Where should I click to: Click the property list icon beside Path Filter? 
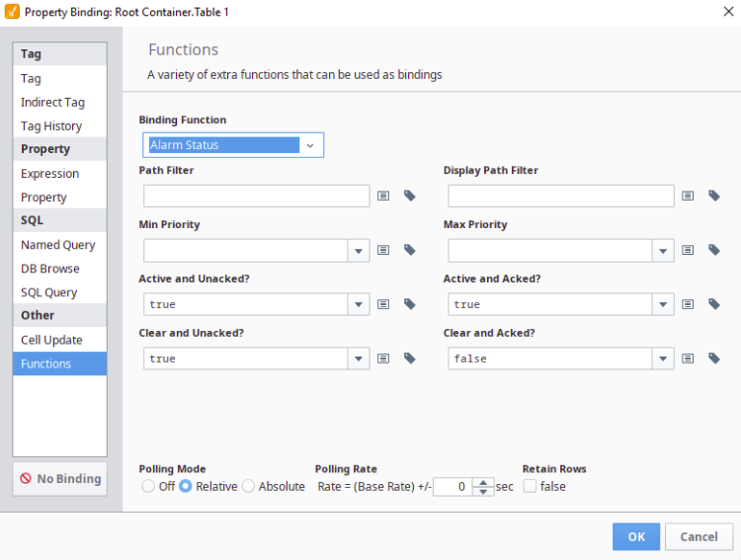(383, 197)
